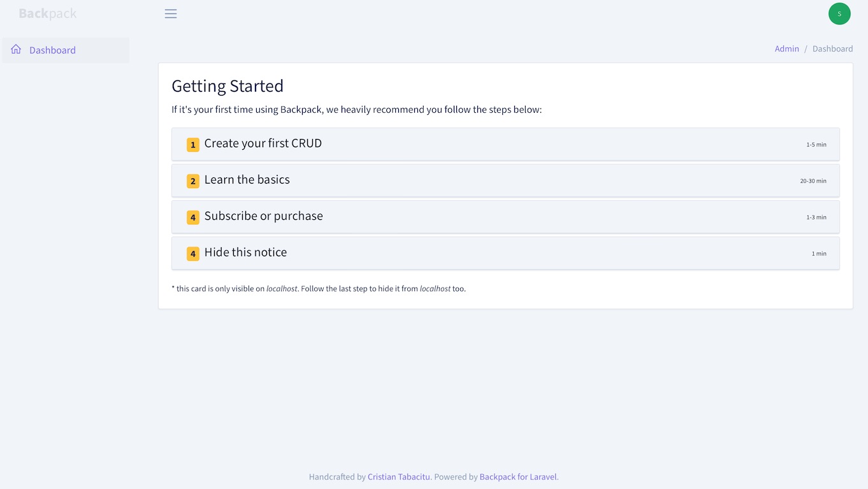Open Cristian Tabacitu footer link

click(x=399, y=477)
